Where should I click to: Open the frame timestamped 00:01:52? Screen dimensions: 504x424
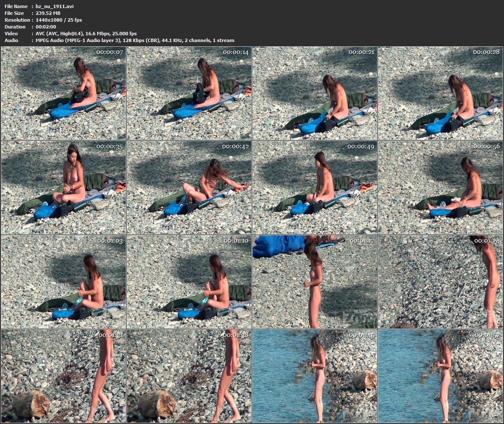(440, 376)
